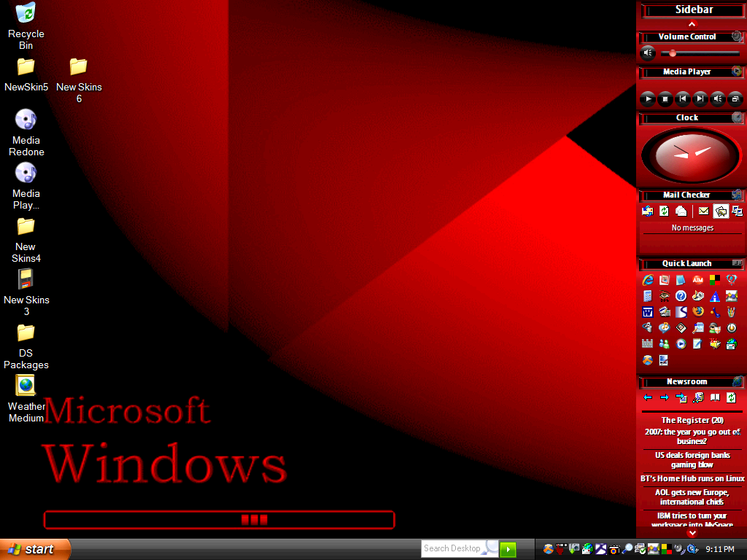Open Volume Control panel options icon

737,36
